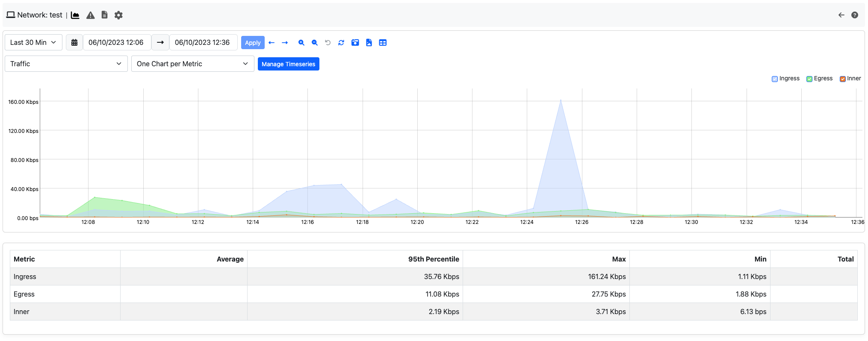Select the Inner row label in the table

pos(21,312)
